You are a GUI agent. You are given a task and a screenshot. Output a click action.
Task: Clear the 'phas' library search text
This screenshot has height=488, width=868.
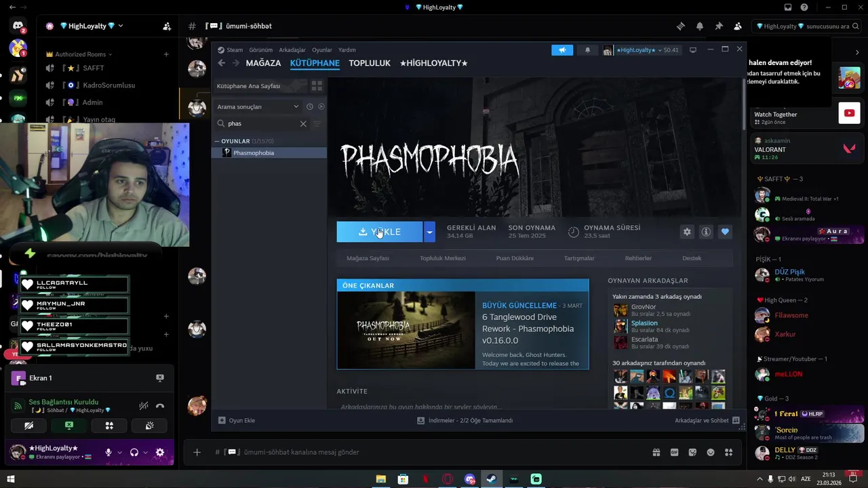tap(303, 123)
